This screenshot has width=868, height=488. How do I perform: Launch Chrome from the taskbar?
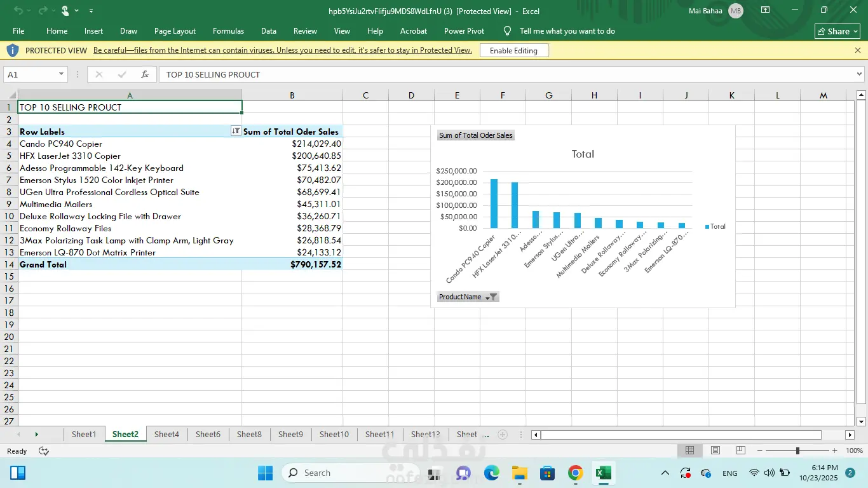point(575,473)
